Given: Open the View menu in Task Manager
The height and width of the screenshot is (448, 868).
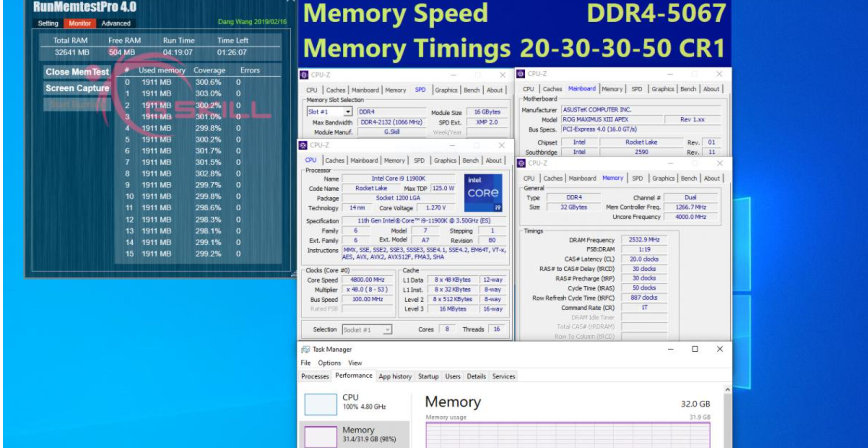Looking at the screenshot, I should click(x=355, y=363).
